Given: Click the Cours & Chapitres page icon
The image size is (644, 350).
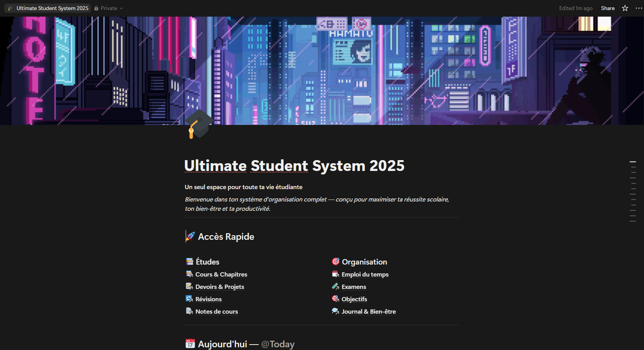Looking at the screenshot, I should (189, 274).
